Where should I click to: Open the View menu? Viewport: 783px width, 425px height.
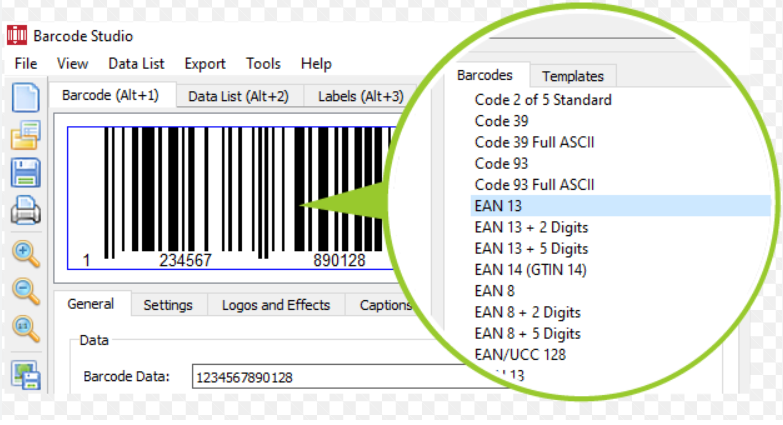click(72, 63)
